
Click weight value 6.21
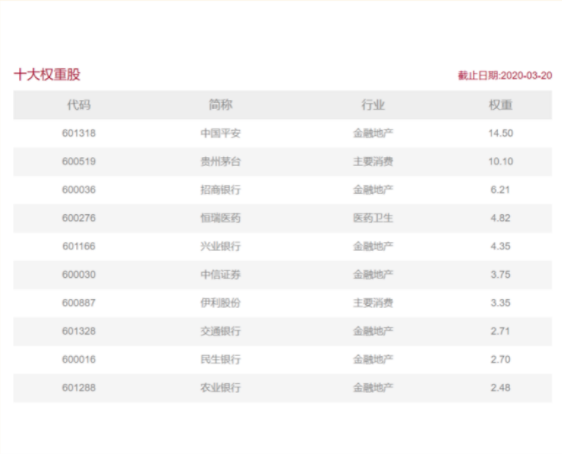click(500, 190)
